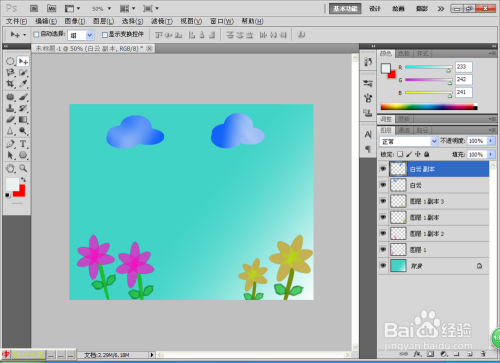Open the Paragraph panel icon in dock
500x363 pixels.
[368, 149]
